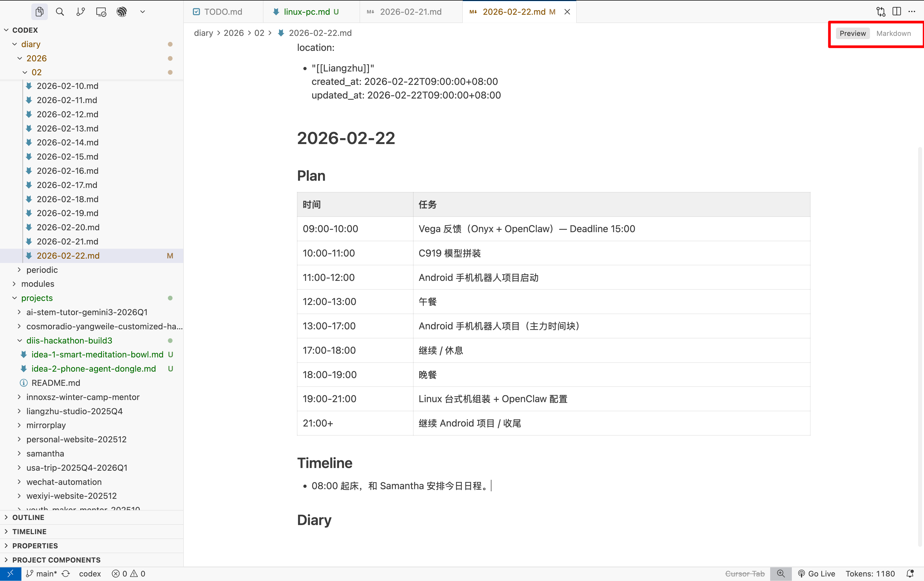Click the zoom magnifier status icon
Screen dimensions: 924x581
(781, 573)
